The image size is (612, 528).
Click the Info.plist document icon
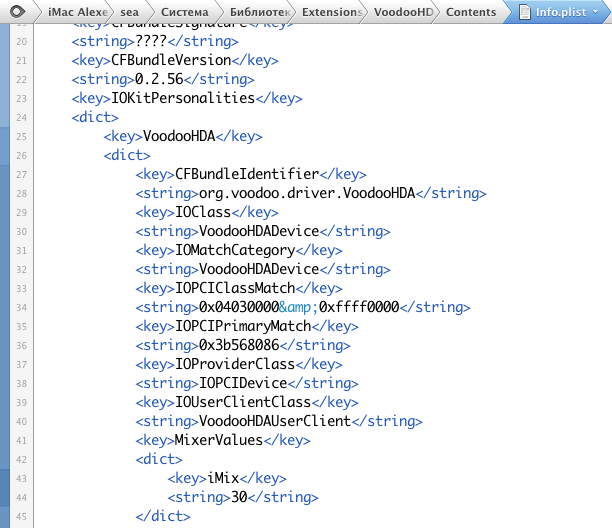[523, 12]
